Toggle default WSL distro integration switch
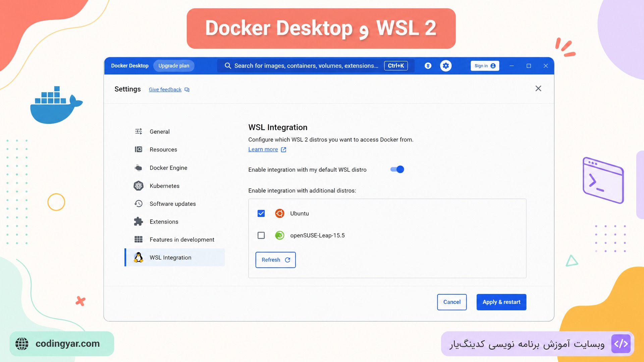Screen dimensions: 644x362 click(397, 169)
